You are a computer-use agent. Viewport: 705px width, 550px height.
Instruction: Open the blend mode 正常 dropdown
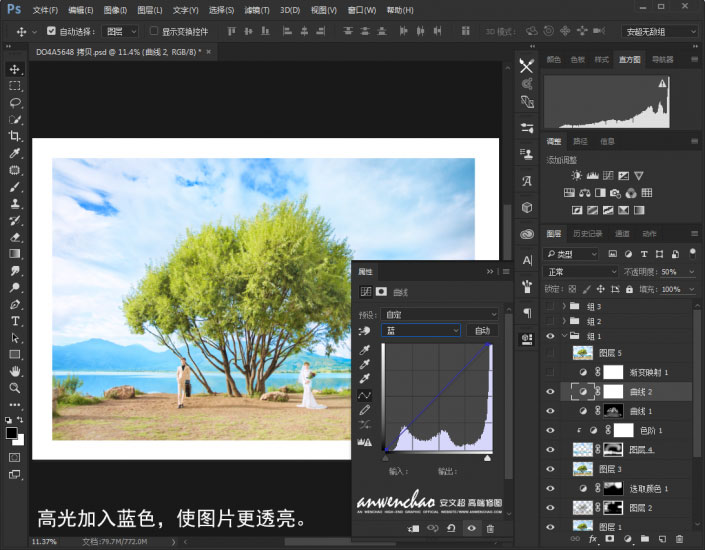pyautogui.click(x=581, y=272)
